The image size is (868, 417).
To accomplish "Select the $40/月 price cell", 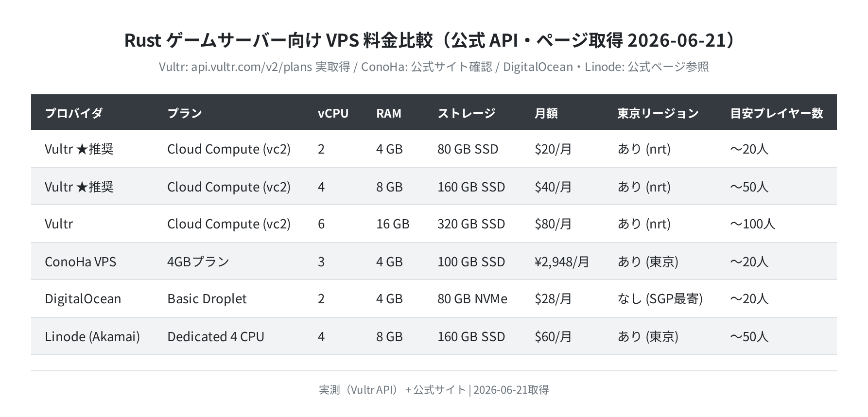I will pyautogui.click(x=553, y=187).
